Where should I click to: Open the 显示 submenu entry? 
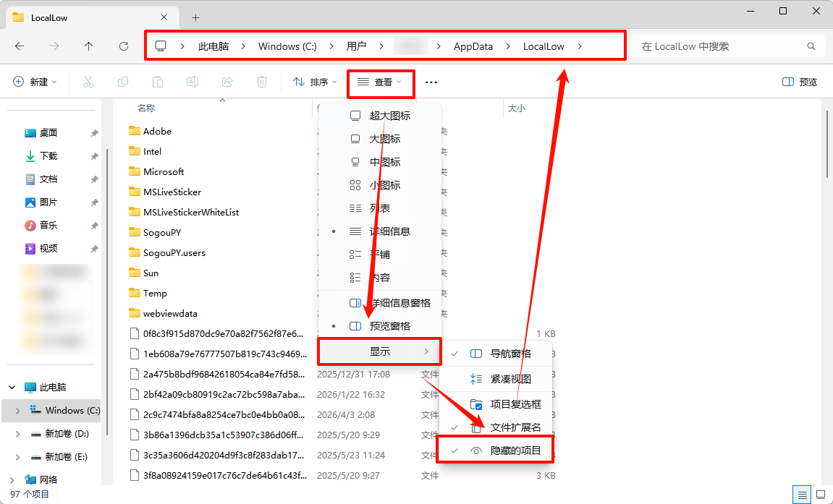[380, 351]
